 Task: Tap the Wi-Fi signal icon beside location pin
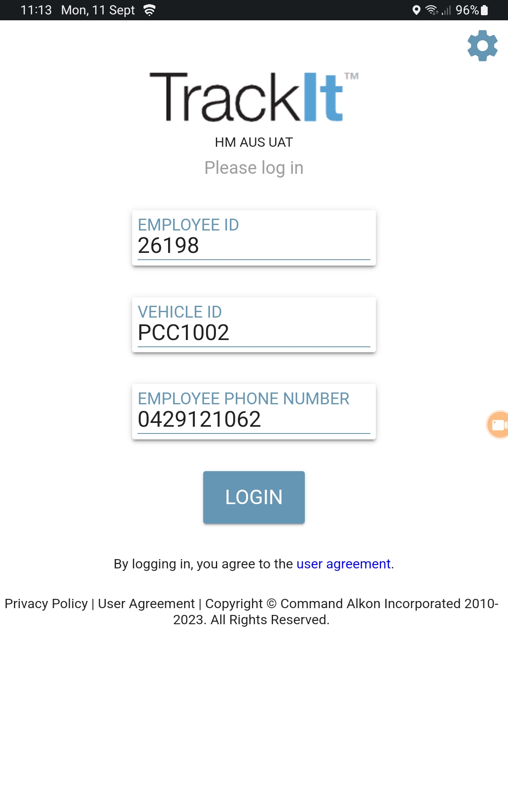[431, 10]
